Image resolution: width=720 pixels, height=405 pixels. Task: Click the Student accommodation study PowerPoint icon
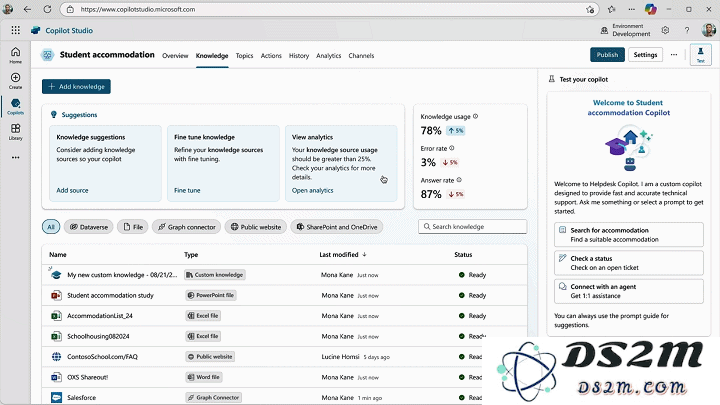[x=56, y=295]
